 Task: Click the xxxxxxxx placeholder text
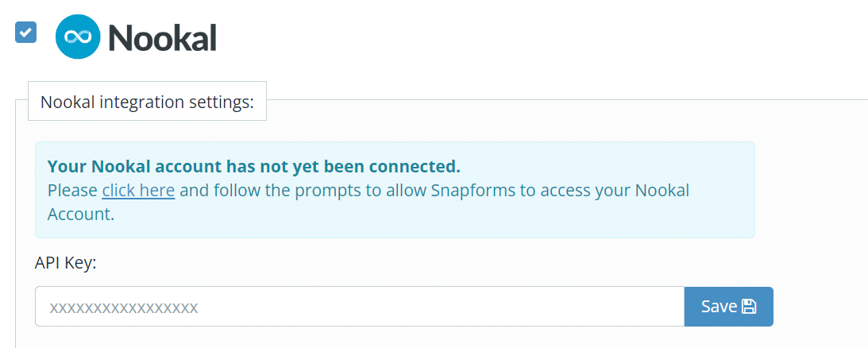tap(124, 307)
